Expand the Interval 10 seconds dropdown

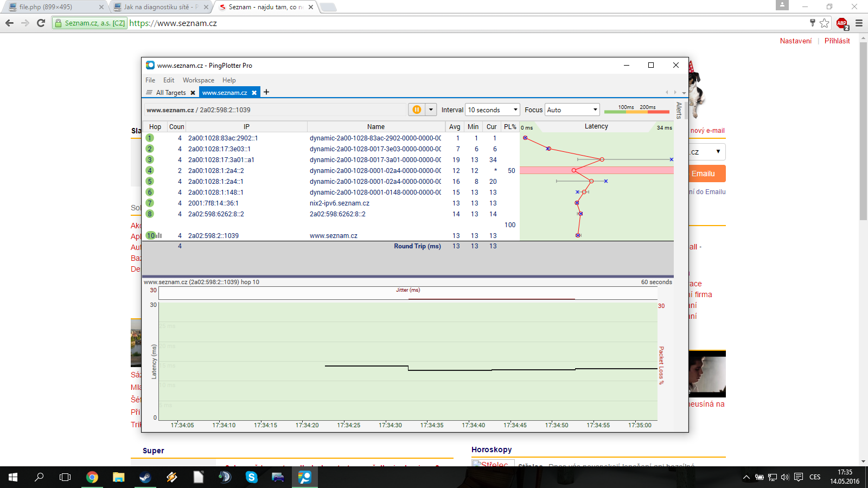point(493,110)
